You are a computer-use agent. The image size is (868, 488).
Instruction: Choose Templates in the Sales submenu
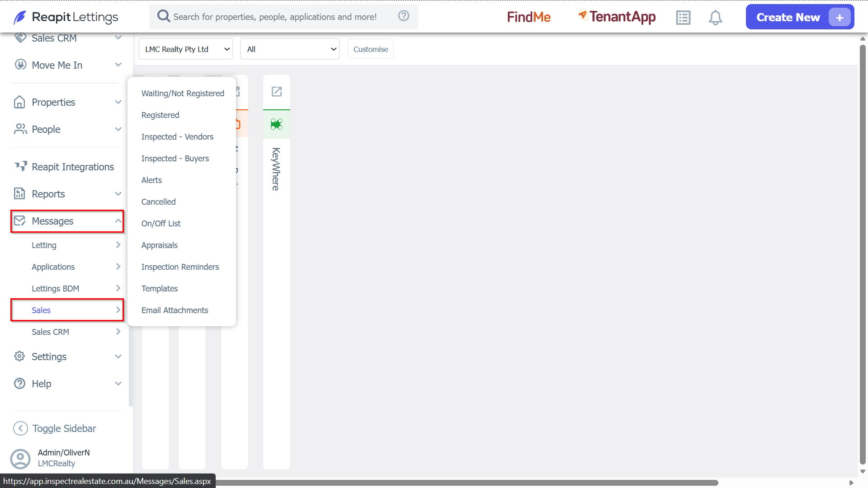pos(160,289)
